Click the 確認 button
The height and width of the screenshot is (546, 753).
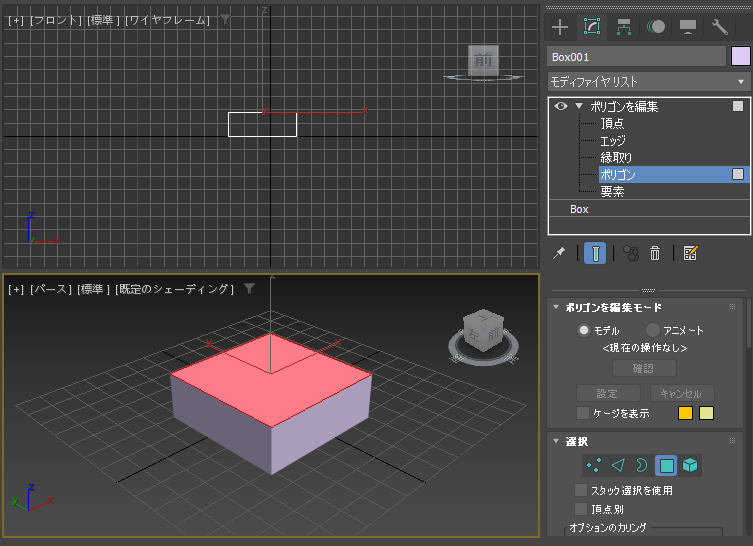644,368
